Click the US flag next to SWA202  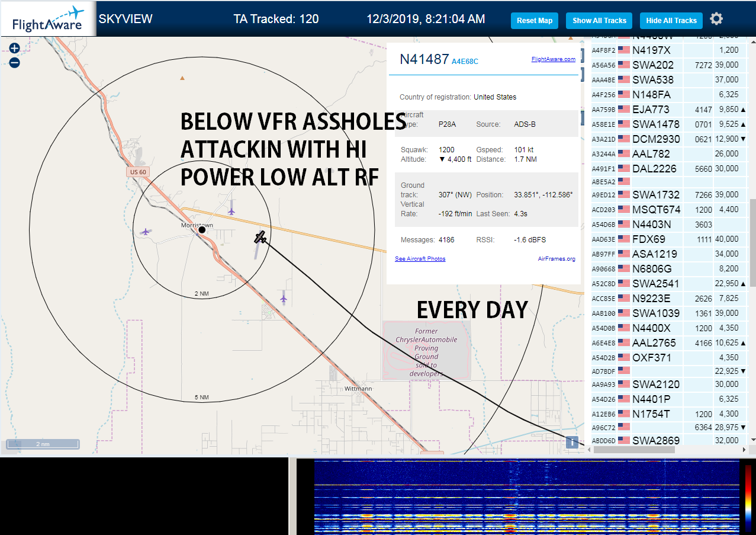[x=624, y=65]
